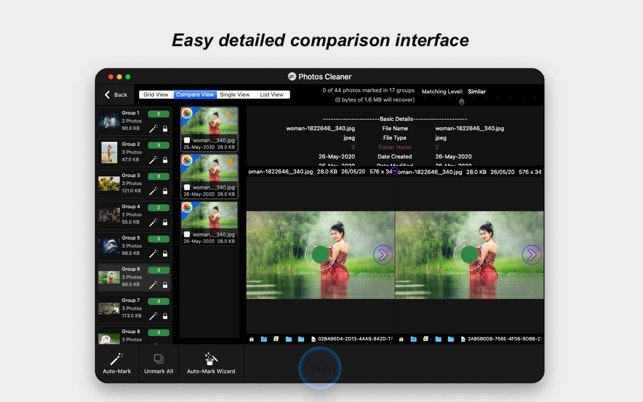Click the Photos Cleaner icon in the title bar
Screen dimensions: 643x402
[x=292, y=77]
